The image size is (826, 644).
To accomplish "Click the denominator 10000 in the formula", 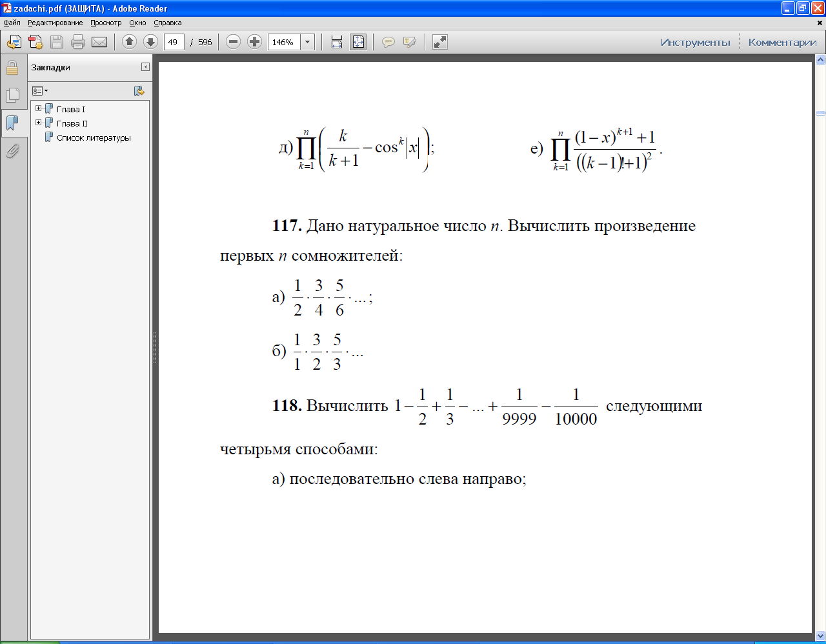I will [576, 419].
